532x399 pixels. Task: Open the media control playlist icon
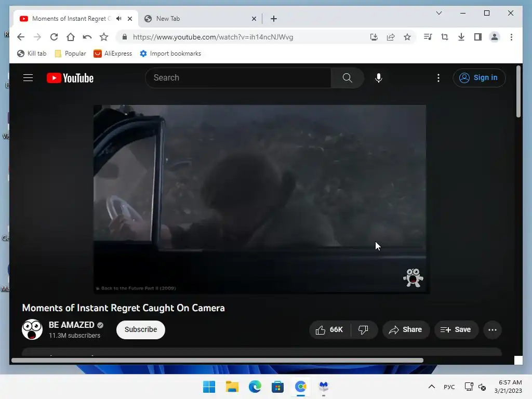[428, 37]
